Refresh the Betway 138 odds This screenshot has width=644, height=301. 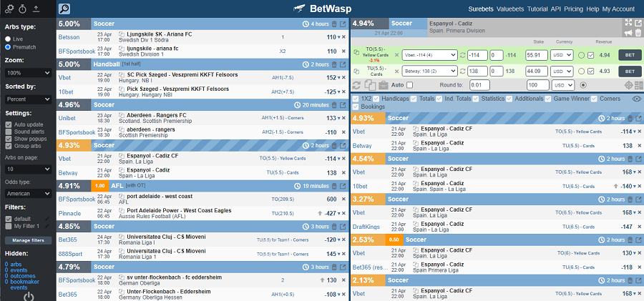(462, 71)
